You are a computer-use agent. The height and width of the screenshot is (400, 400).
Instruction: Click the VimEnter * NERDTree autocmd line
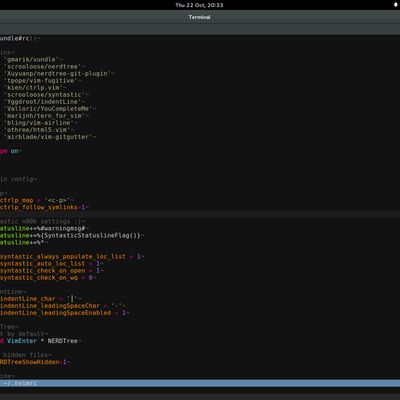coord(40,341)
